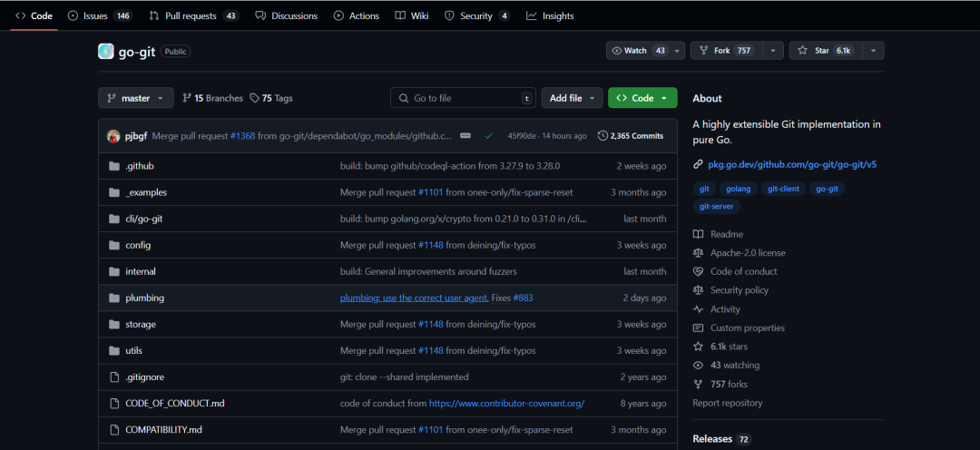Viewport: 980px width, 450px height.
Task: Open the master branch selector
Action: tap(135, 98)
